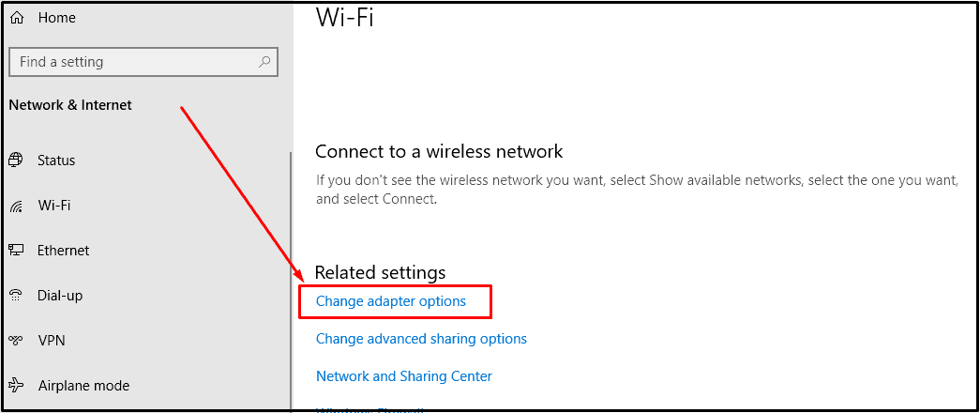Select the Dial-up text label
980x413 pixels.
(60, 296)
